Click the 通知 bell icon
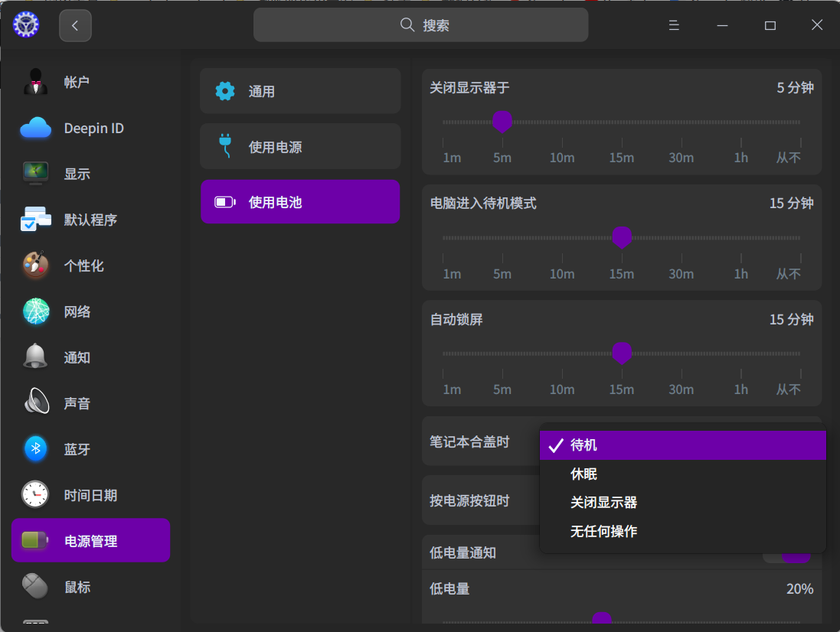Screen dimensions: 840x632 coord(35,357)
